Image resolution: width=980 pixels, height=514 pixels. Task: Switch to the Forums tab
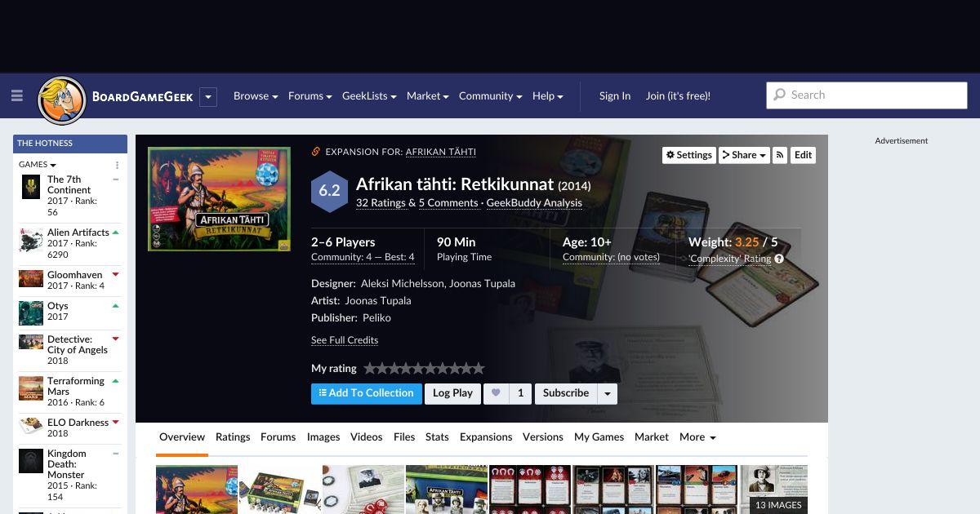(278, 437)
